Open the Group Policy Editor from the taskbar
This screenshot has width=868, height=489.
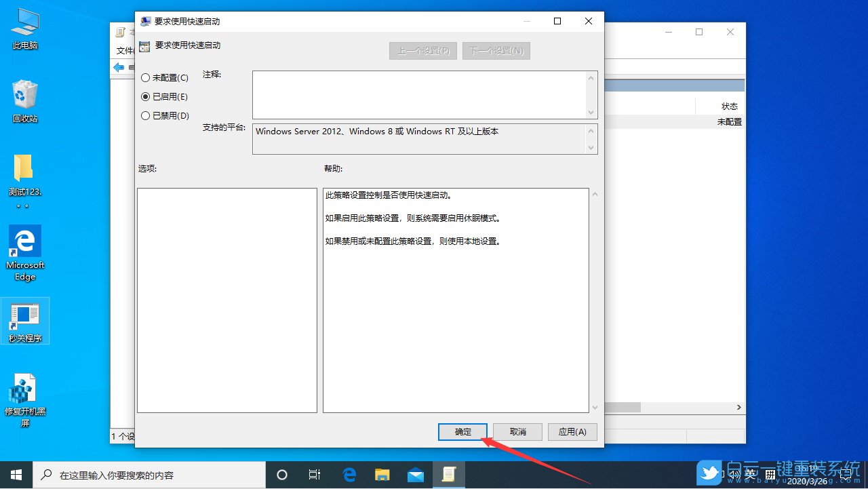(450, 474)
